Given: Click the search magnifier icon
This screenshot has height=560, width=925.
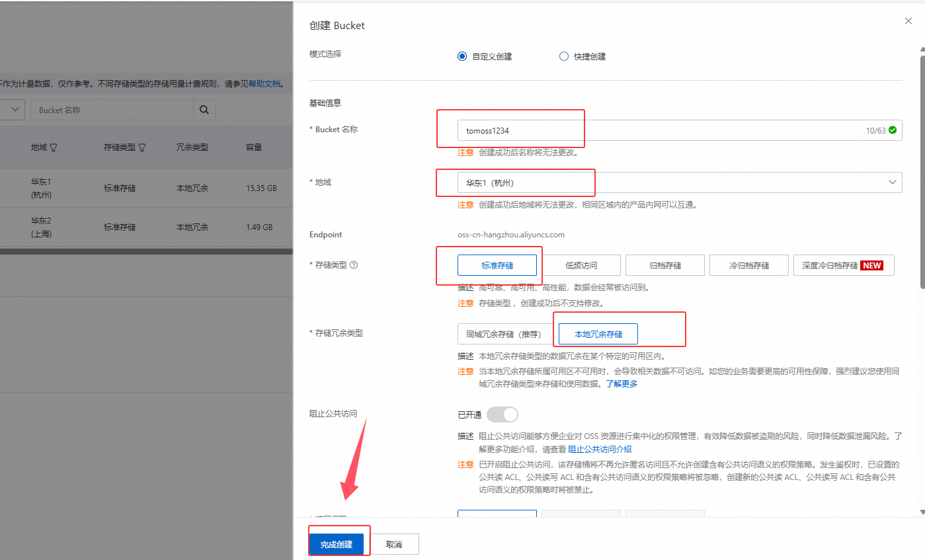Looking at the screenshot, I should [x=204, y=110].
